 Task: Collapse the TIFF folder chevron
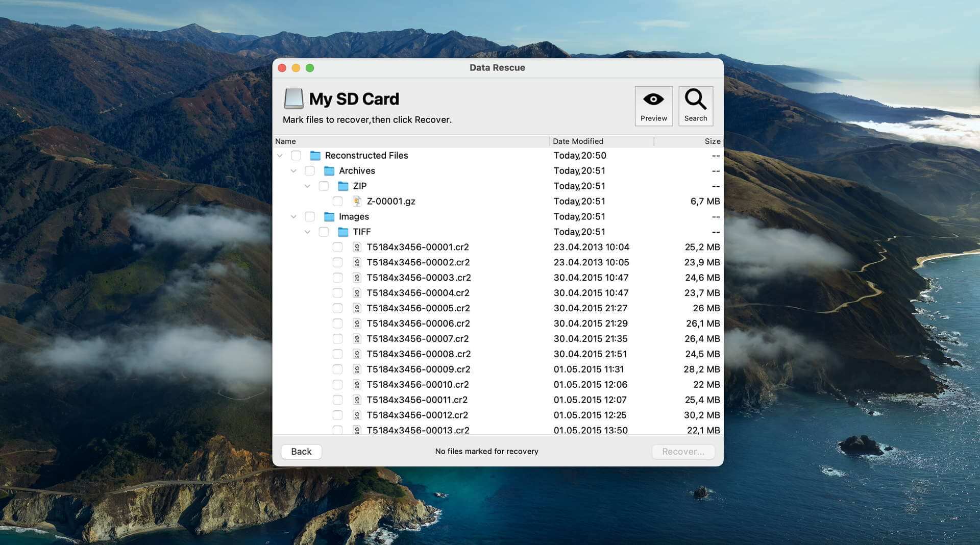coord(307,232)
